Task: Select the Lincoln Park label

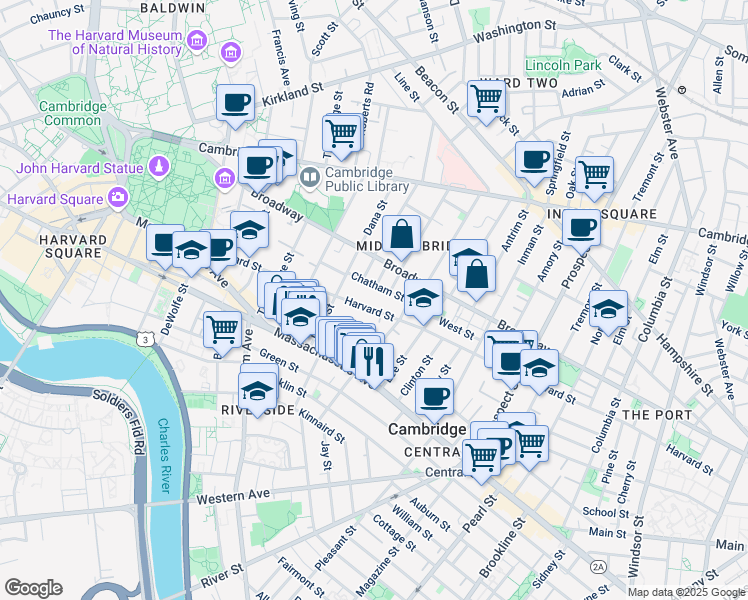Action: (563, 65)
